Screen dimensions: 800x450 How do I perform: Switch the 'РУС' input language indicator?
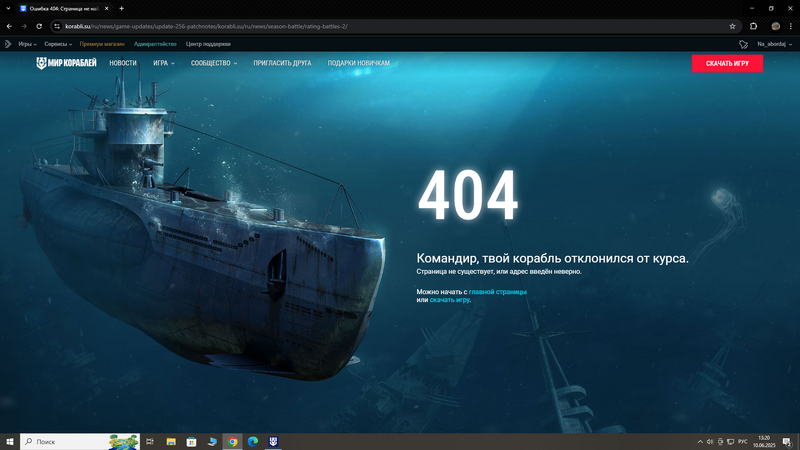pos(742,442)
